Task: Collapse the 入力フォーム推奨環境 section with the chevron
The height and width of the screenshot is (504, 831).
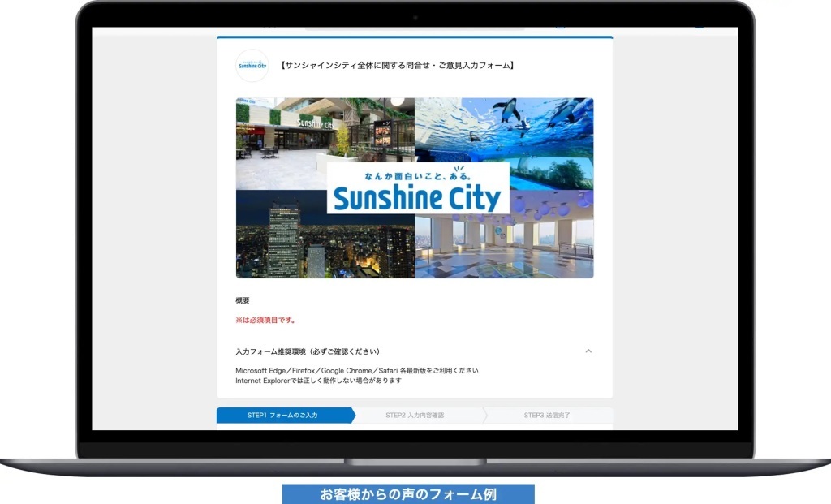Action: [588, 351]
